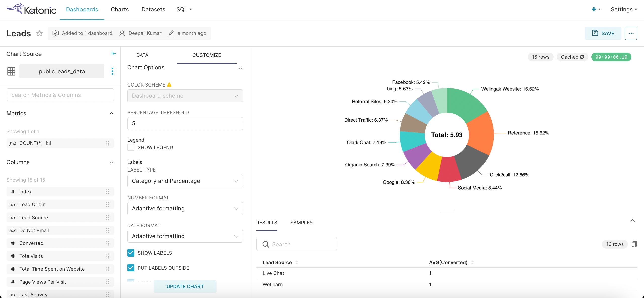Image resolution: width=644 pixels, height=298 pixels.
Task: Click the plus add-new icon
Action: pos(594,9)
